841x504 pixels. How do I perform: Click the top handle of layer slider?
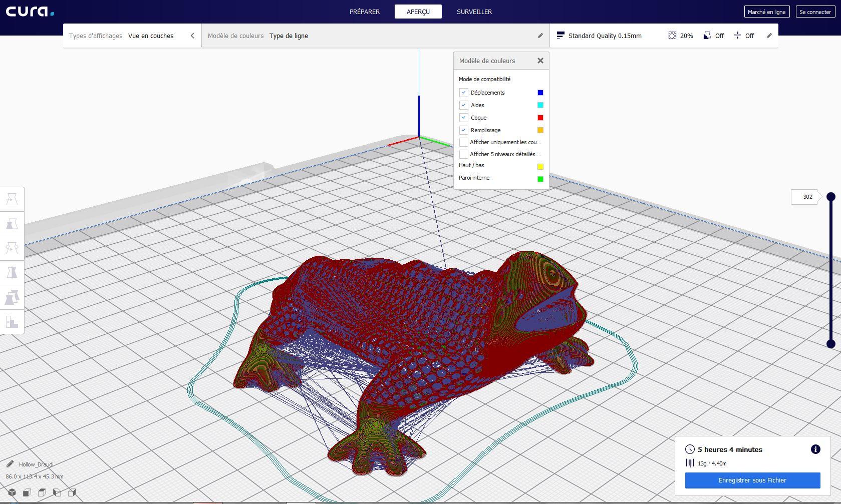[831, 197]
